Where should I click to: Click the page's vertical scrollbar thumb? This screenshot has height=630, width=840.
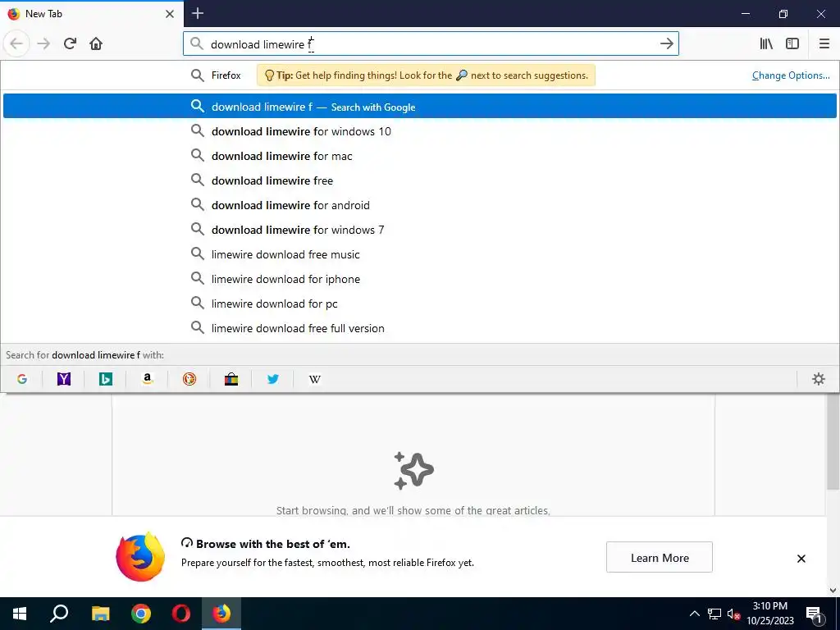pyautogui.click(x=833, y=441)
